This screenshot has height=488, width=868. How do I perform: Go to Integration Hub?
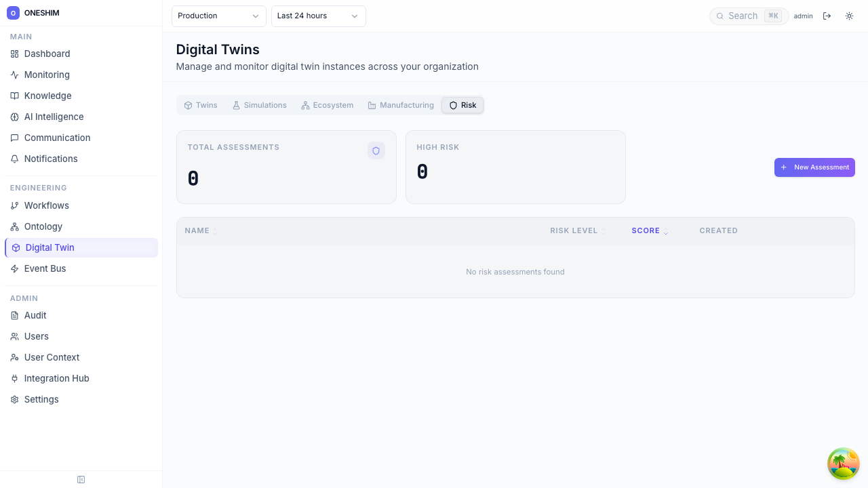56,378
